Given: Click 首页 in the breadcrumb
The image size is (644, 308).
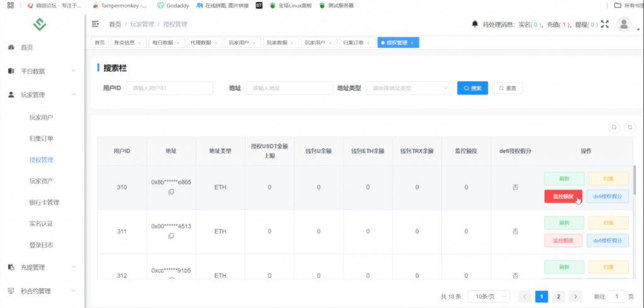Looking at the screenshot, I should pyautogui.click(x=115, y=25).
